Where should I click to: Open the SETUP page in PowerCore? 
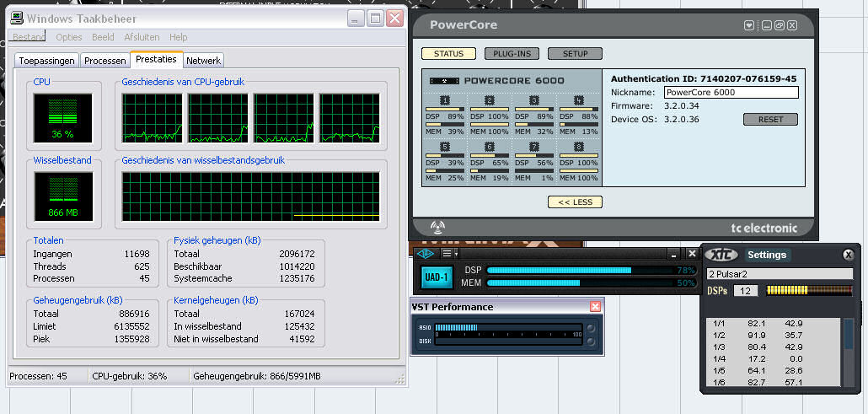[576, 54]
